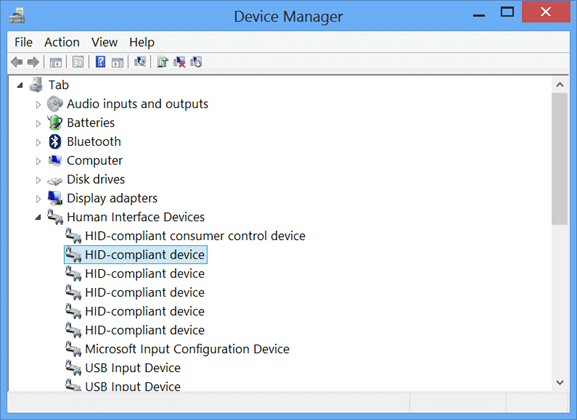
Task: Expand the Disk drives node
Action: click(x=38, y=180)
